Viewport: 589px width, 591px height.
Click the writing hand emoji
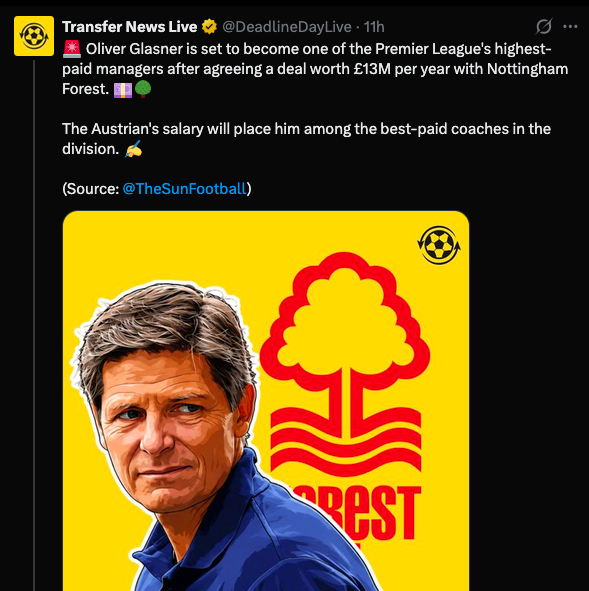coord(133,149)
